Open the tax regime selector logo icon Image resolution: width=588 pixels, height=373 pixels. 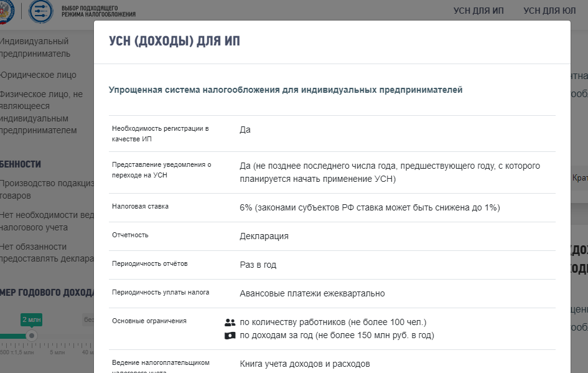tap(41, 11)
